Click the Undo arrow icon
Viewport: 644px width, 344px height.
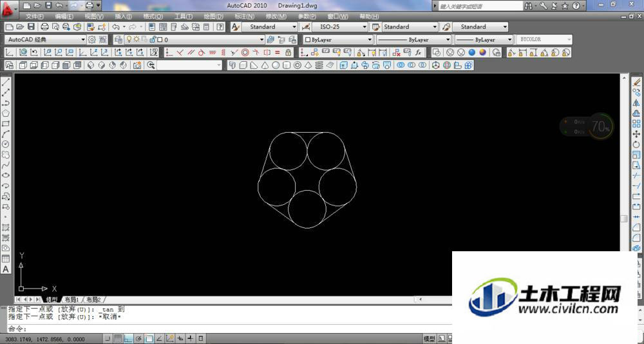pyautogui.click(x=116, y=26)
